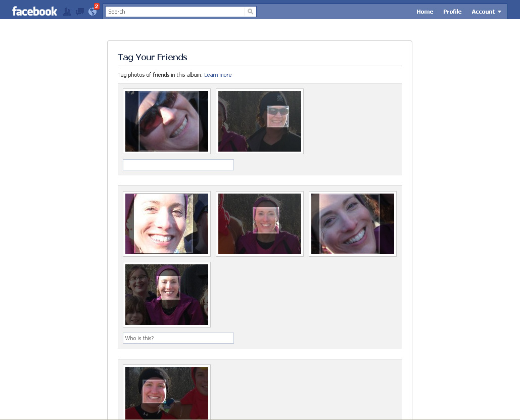Select the tilted close-up smiling face photo
Image resolution: width=520 pixels, height=420 pixels.
click(x=353, y=224)
